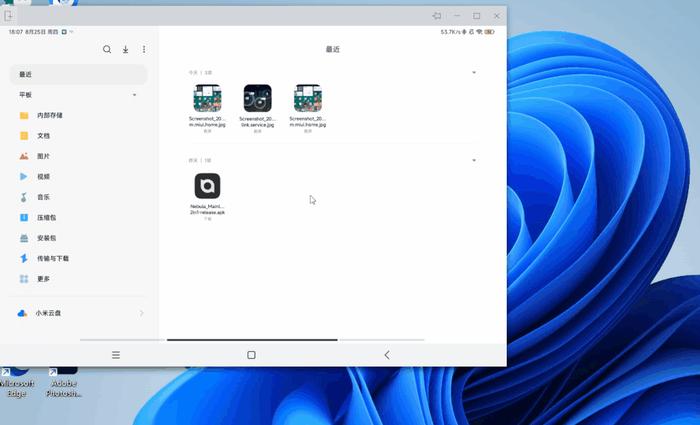The image size is (700, 425).
Task: Click the Microsoft Edge desktop shortcut
Action: [17, 383]
